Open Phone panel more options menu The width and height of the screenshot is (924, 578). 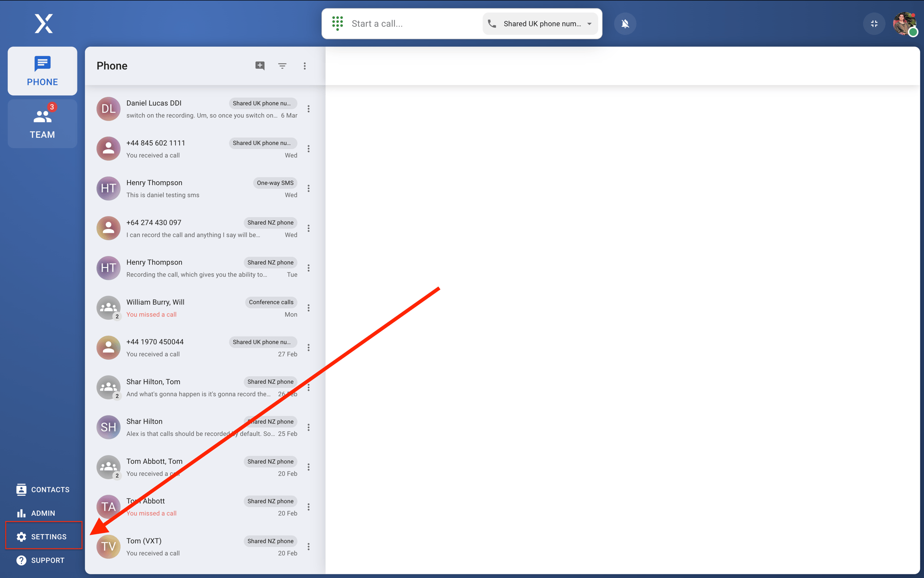(x=305, y=66)
